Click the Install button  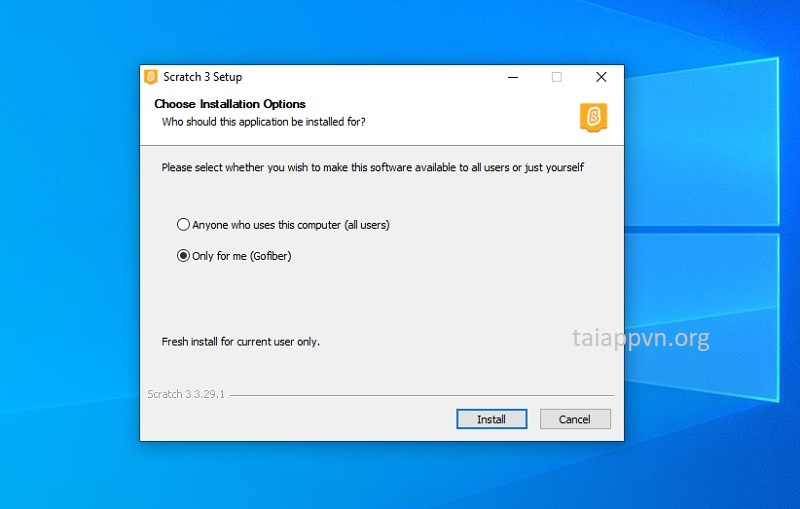coord(491,419)
